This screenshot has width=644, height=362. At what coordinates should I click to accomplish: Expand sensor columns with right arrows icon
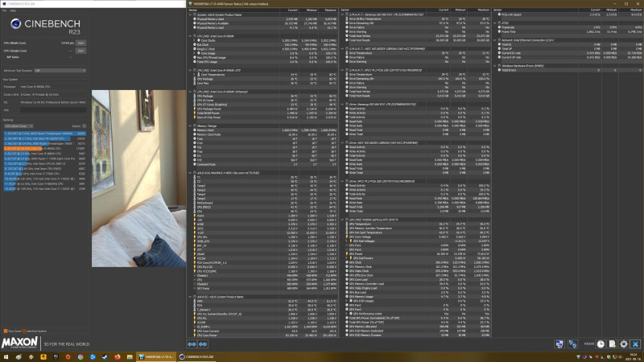pyautogui.click(x=203, y=344)
